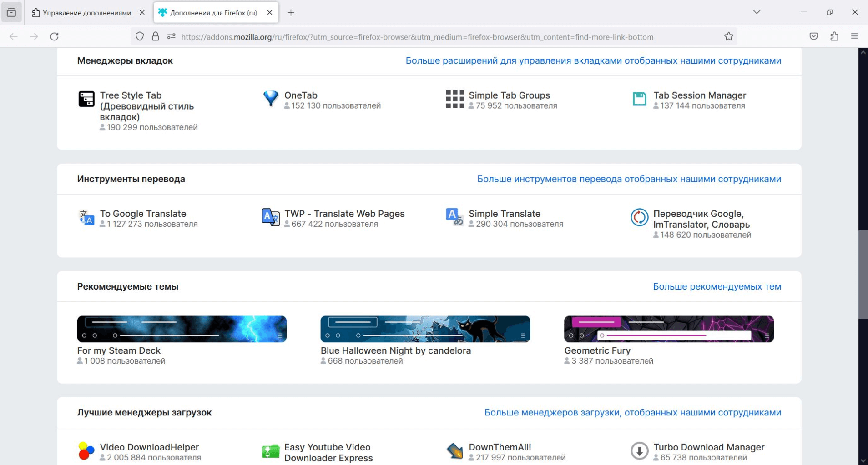
Task: Open the more translation tools link
Action: tap(629, 179)
